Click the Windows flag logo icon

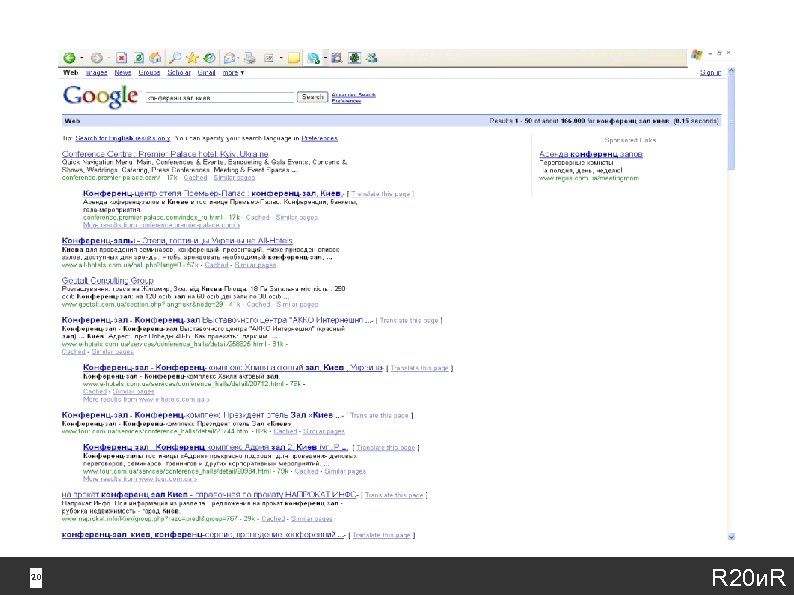(x=697, y=54)
